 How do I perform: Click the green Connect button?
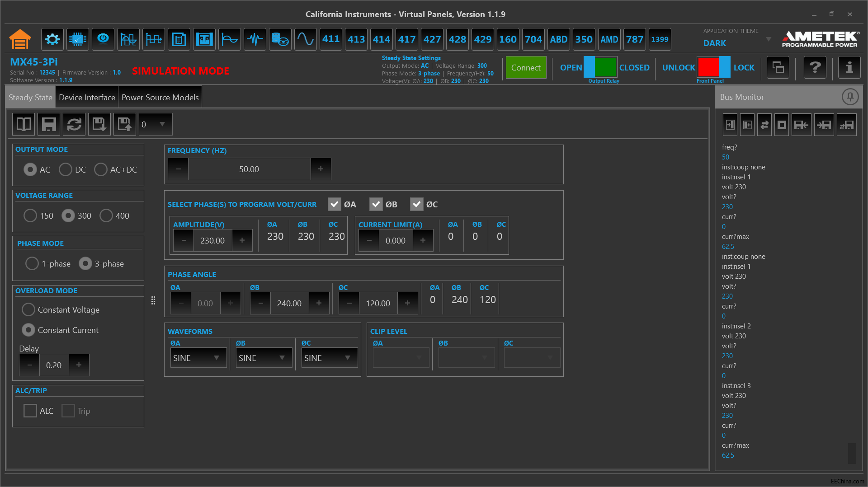pyautogui.click(x=526, y=68)
